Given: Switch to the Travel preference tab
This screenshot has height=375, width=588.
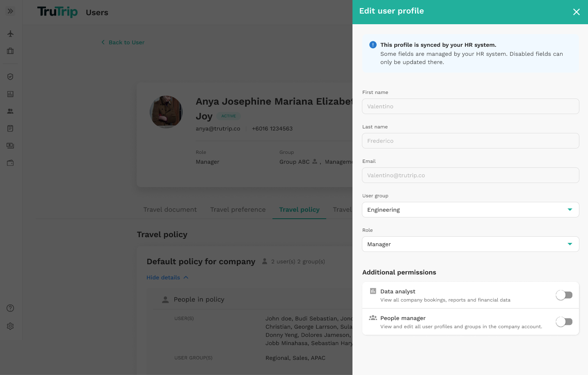Looking at the screenshot, I should [238, 210].
